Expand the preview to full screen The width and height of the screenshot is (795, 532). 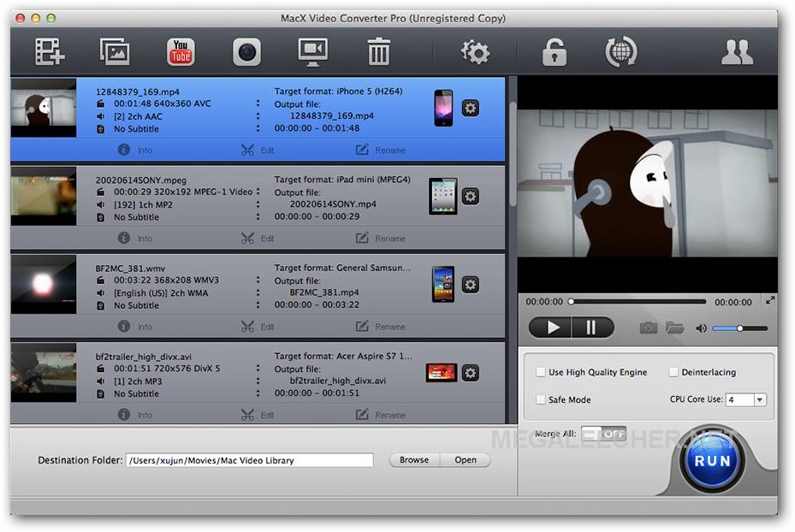pos(770,300)
